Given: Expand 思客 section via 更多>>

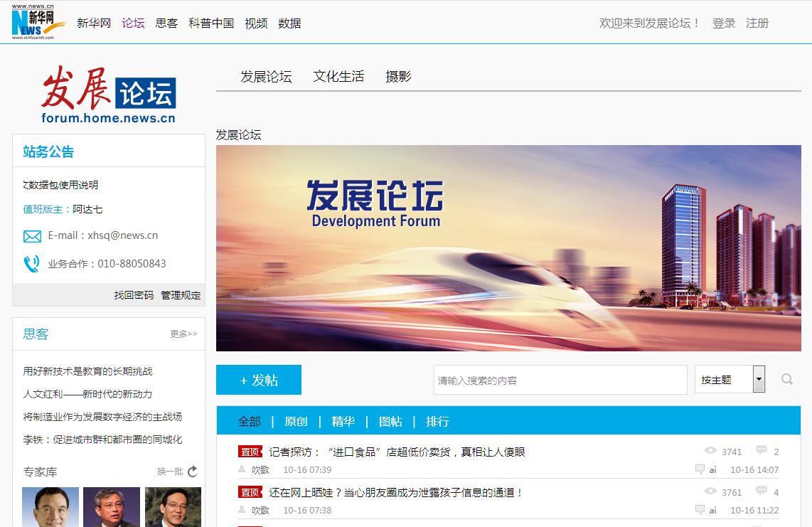Looking at the screenshot, I should point(183,334).
